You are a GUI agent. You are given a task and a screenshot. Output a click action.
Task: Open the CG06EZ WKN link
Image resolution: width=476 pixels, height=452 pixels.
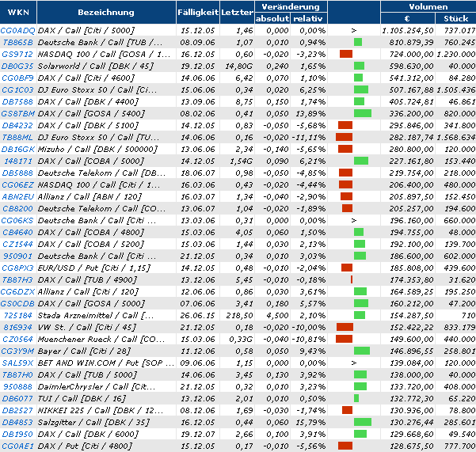tap(17, 184)
